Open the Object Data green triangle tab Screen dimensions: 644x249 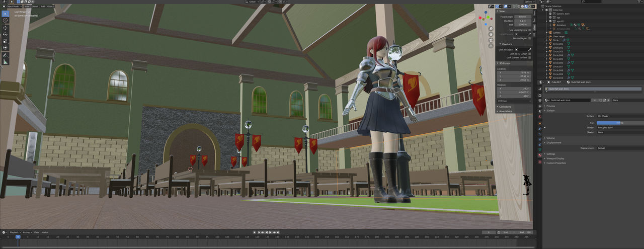click(x=540, y=150)
